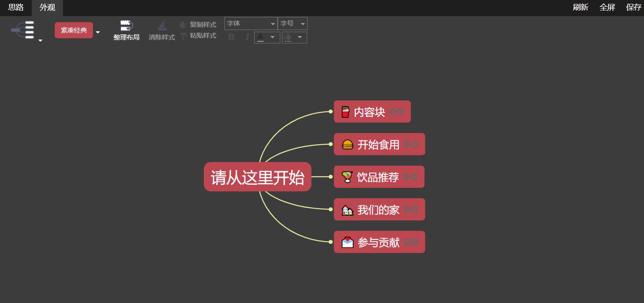Click 保存 to save the map
Viewport: 644px width, 303px height.
(634, 7)
